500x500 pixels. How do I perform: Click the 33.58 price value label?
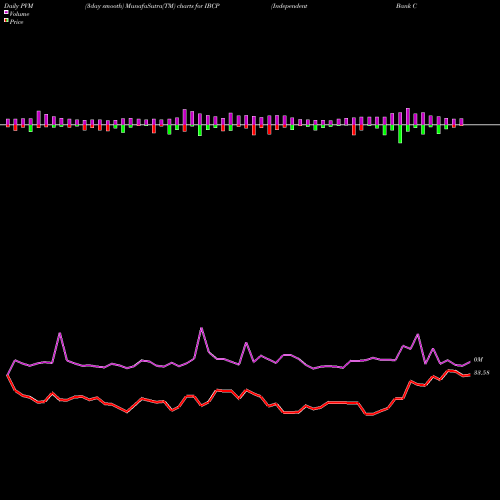click(x=482, y=373)
